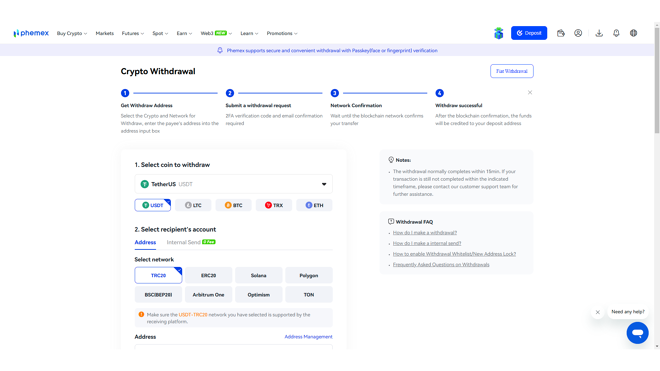Click step 4 circle Withdraw successful
Viewport: 660px width, 371px height.
[x=439, y=93]
